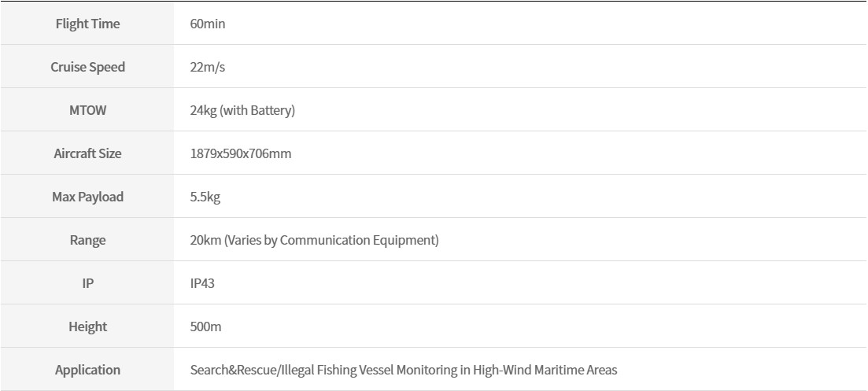The width and height of the screenshot is (868, 391).
Task: Select the IP43 rating value
Action: [202, 283]
